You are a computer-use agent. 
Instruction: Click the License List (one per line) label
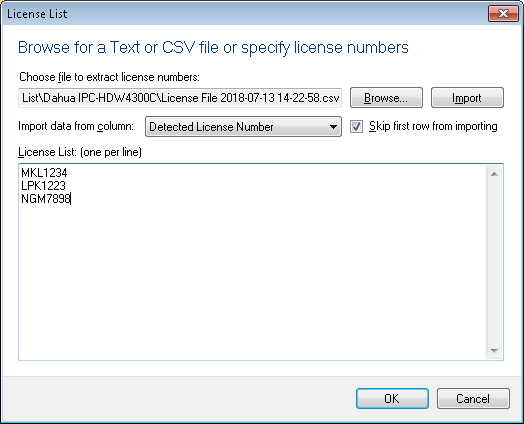[80, 152]
